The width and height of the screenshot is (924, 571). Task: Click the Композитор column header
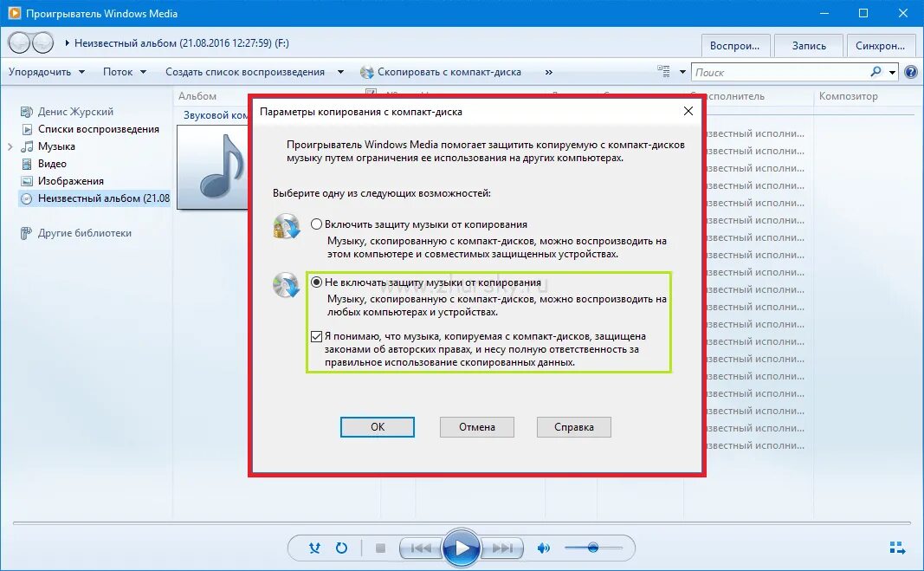(x=848, y=95)
